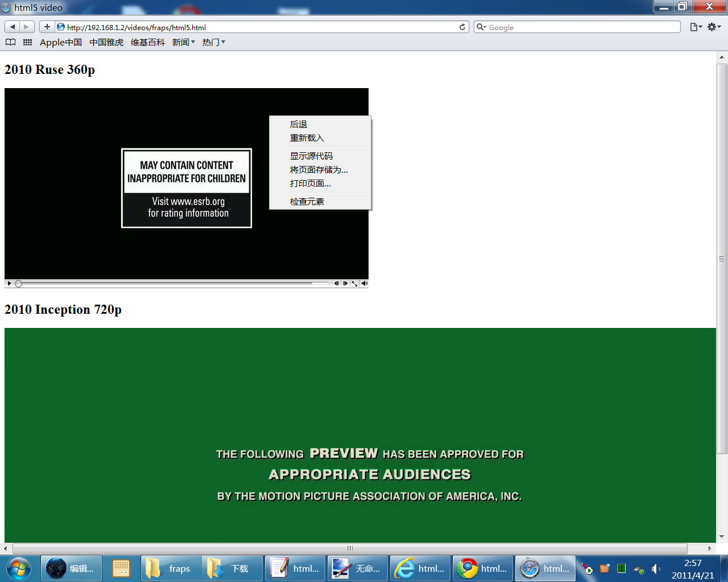The image size is (728, 582).
Task: Choose 检查元素 in the context menu
Action: (320, 201)
